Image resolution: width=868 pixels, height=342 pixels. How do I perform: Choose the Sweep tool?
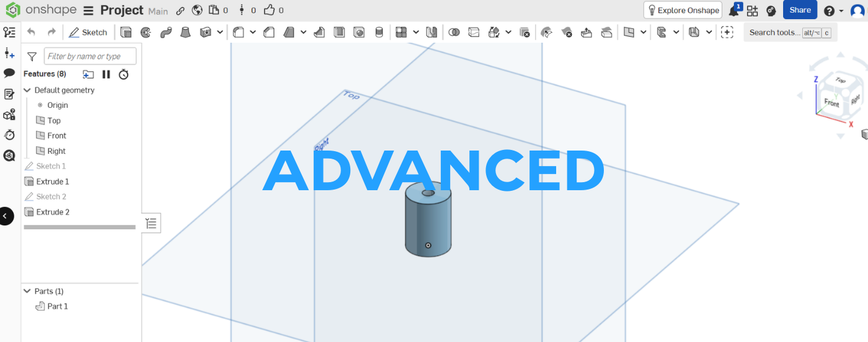(166, 32)
